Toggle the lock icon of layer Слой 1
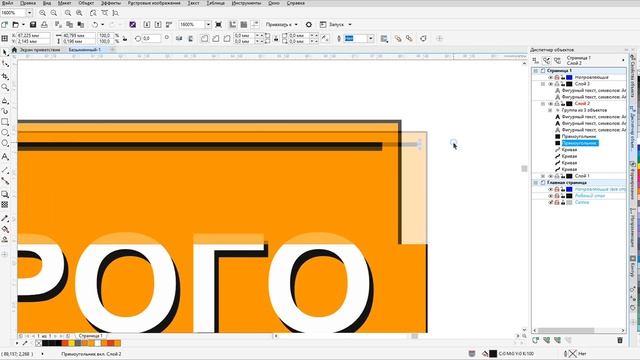The width and height of the screenshot is (640, 360). point(562,176)
